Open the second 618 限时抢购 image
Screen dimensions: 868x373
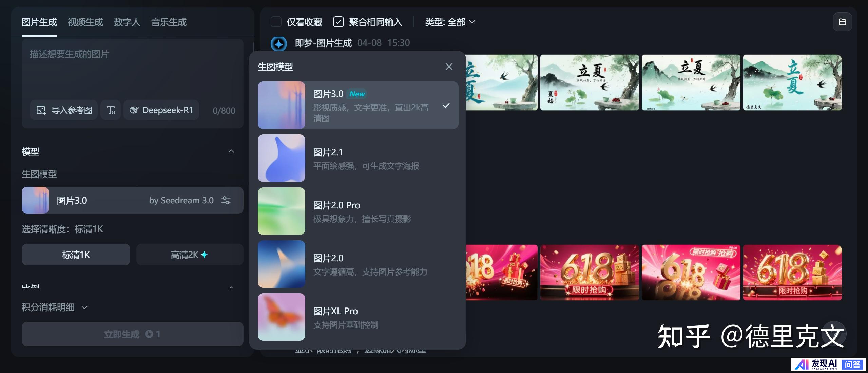pos(590,273)
